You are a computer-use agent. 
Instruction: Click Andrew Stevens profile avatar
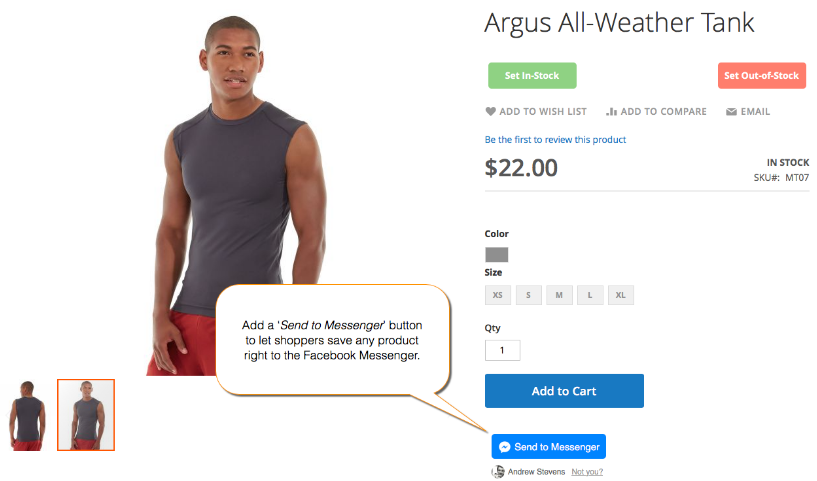(499, 472)
